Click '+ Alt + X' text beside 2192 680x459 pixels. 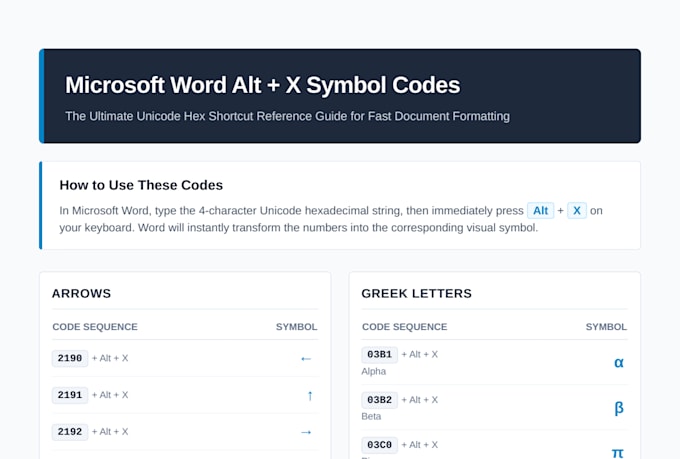coord(110,432)
